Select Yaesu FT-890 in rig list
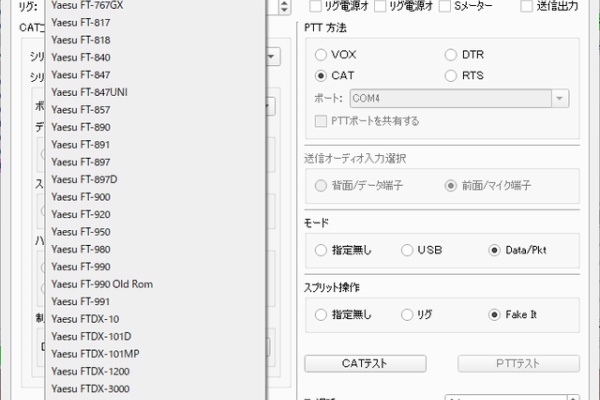The height and width of the screenshot is (400, 600). tap(155, 127)
